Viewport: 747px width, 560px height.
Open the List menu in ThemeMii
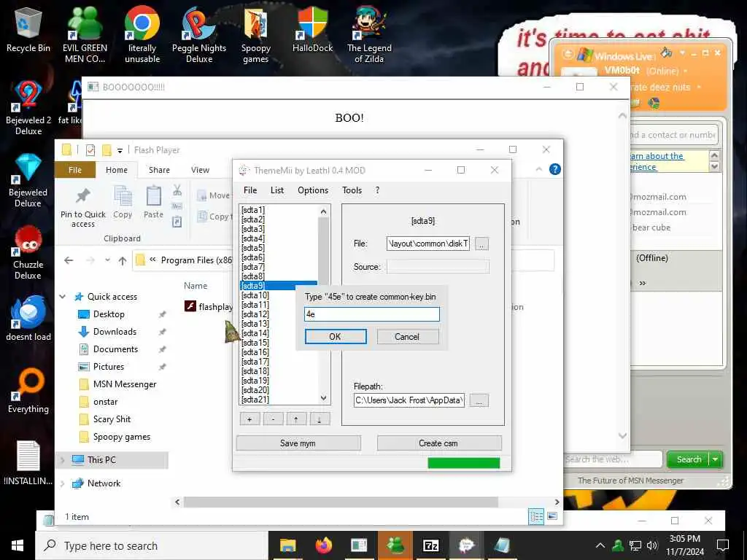pyautogui.click(x=276, y=190)
